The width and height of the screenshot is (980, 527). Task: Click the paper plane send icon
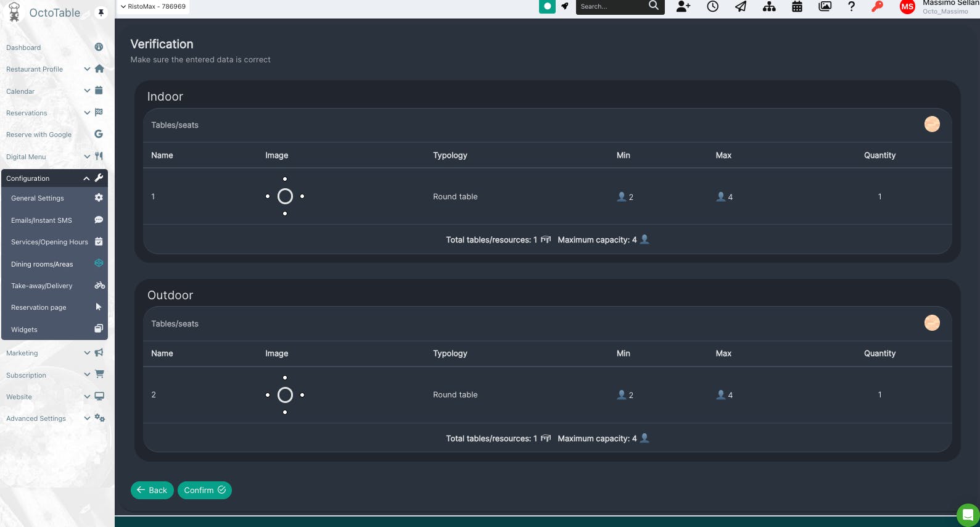click(x=741, y=7)
